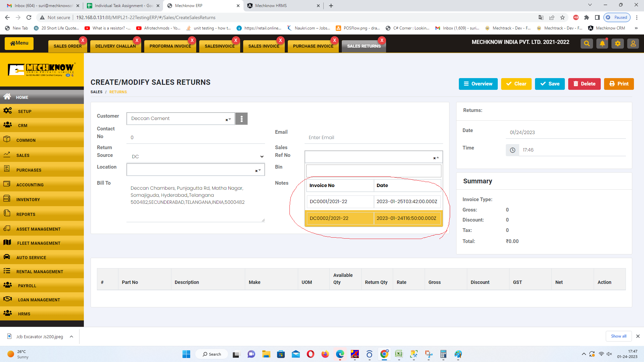Click the settings gear icon in header
Viewport: 644px width, 362px height.
point(618,44)
